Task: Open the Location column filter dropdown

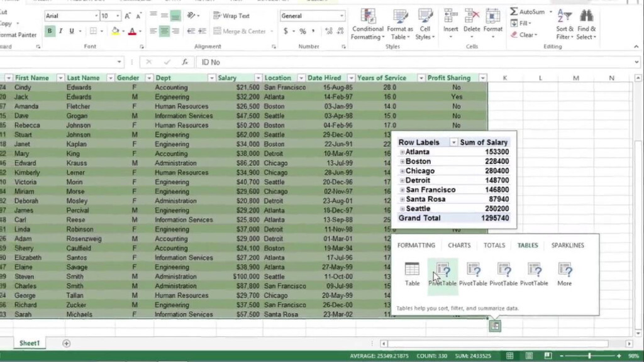Action: tap(301, 78)
